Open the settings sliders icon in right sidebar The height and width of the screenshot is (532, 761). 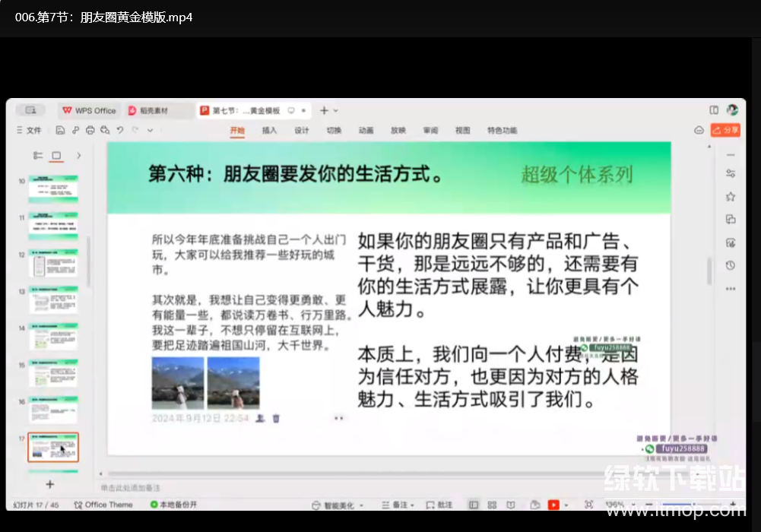tap(731, 173)
